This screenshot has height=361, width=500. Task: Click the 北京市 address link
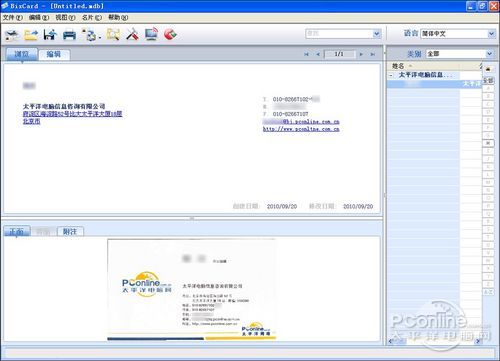pos(31,121)
